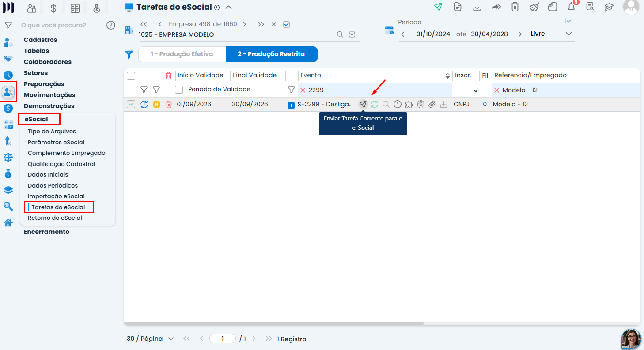This screenshot has height=350, width=644.
Task: Show info icon for S-2299 task
Action: (x=397, y=104)
